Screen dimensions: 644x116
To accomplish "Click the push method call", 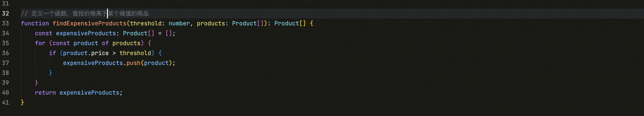I will click(x=133, y=63).
